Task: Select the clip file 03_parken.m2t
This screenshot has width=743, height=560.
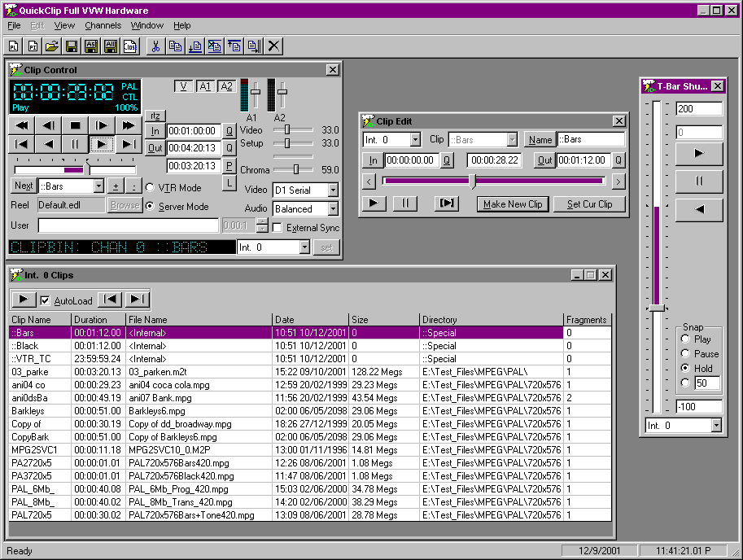Action: 158,372
